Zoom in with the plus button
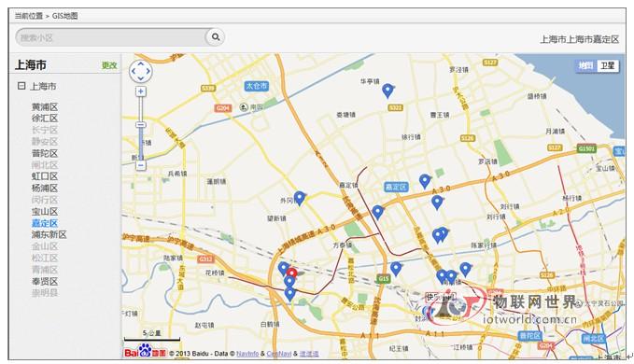 141,91
